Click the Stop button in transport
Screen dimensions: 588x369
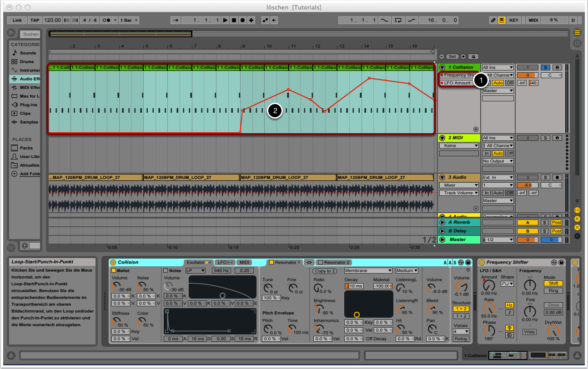point(234,20)
